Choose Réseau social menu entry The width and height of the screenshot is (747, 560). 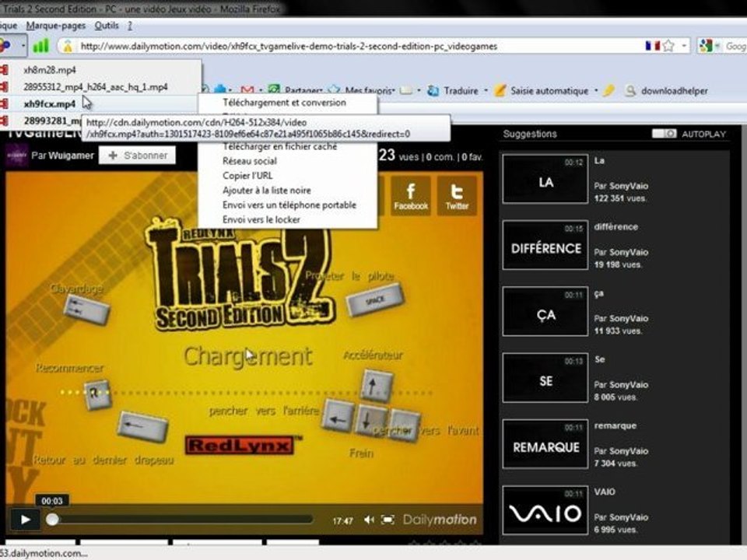pos(250,161)
